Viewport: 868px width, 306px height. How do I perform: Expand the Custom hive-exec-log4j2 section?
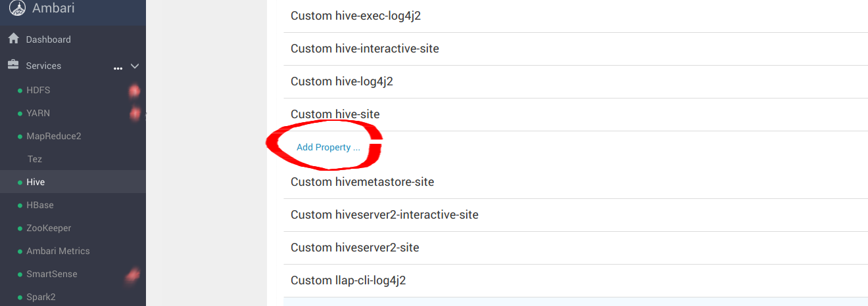pos(356,16)
